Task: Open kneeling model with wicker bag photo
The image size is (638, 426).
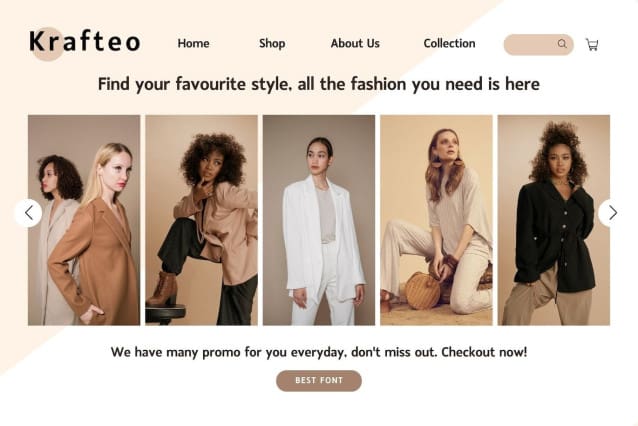Action: [436, 220]
